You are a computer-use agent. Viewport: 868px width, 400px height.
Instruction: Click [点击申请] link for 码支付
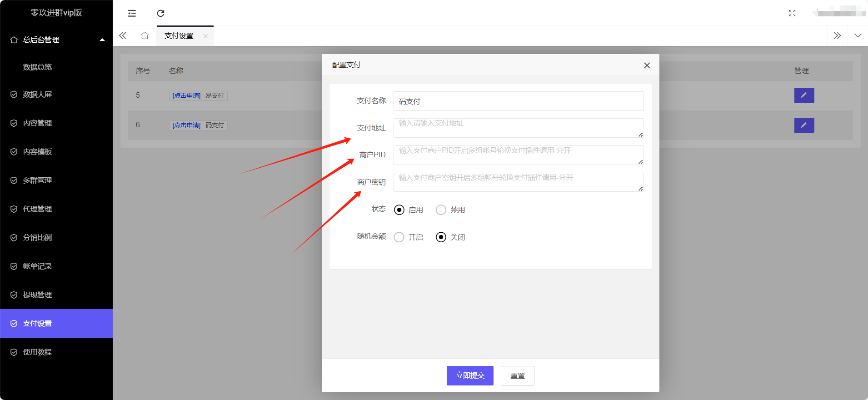(186, 125)
